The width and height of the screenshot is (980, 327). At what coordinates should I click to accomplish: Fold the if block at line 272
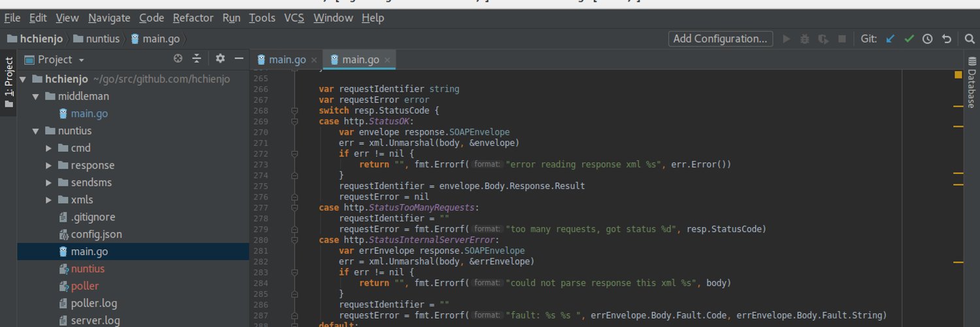(x=295, y=154)
